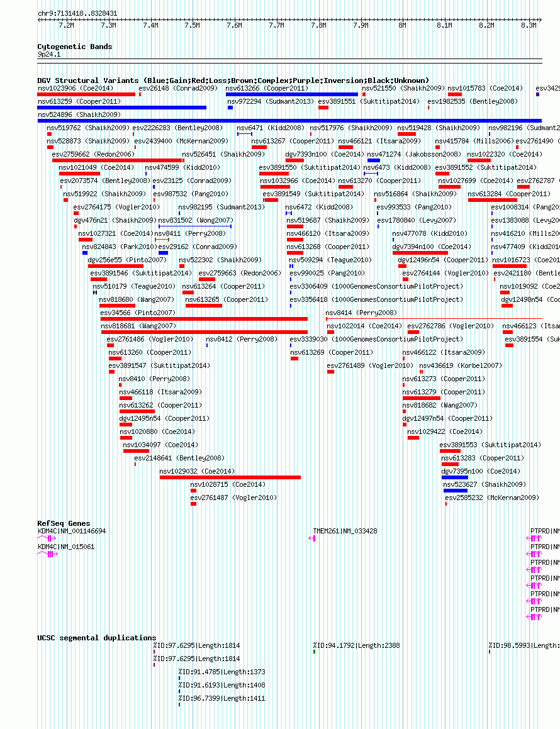Click the nsv824843 (Park2010) label
560x729 pixels.
click(x=120, y=247)
